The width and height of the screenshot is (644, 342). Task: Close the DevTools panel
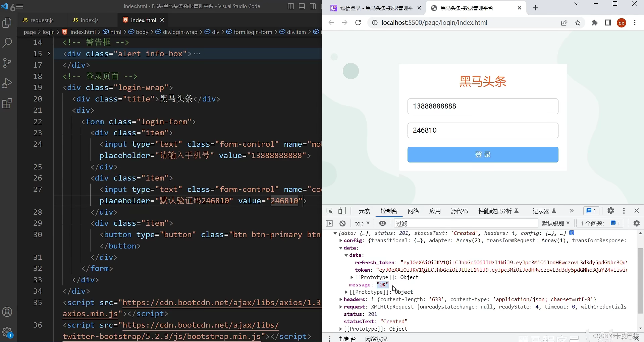click(637, 211)
